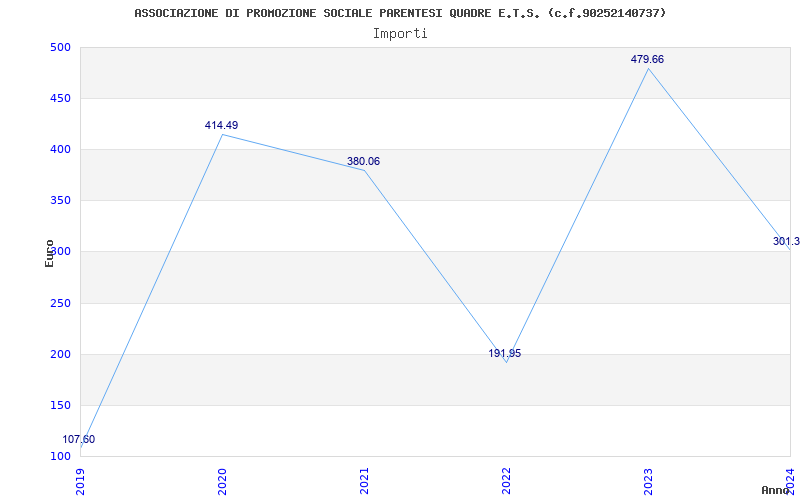
Task: Click the Associazione di Promozione Sociale chart title
Action: (x=400, y=13)
